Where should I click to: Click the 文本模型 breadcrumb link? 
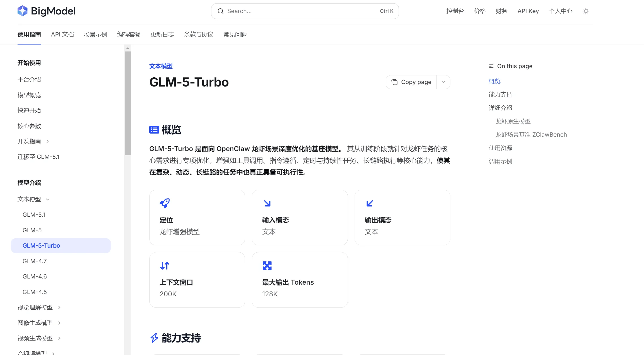[161, 66]
